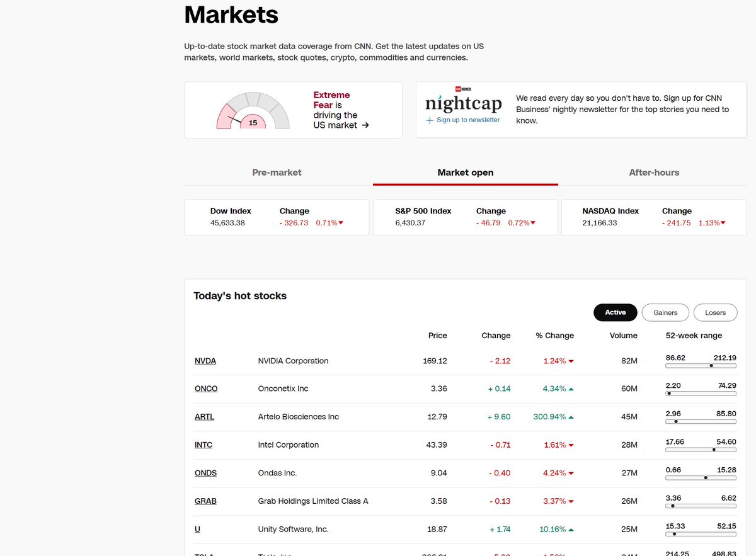The image size is (756, 556).
Task: Click ARTL 52-week range bar
Action: point(701,421)
